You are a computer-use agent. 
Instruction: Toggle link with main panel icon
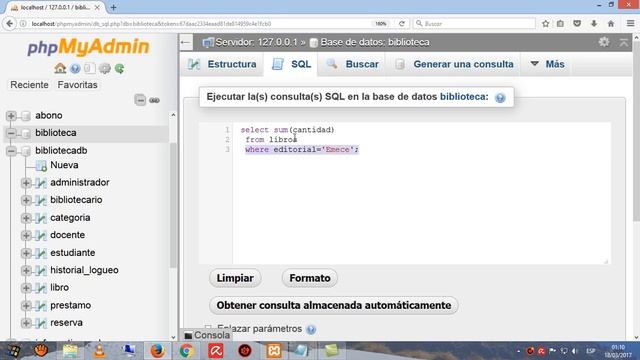[154, 100]
